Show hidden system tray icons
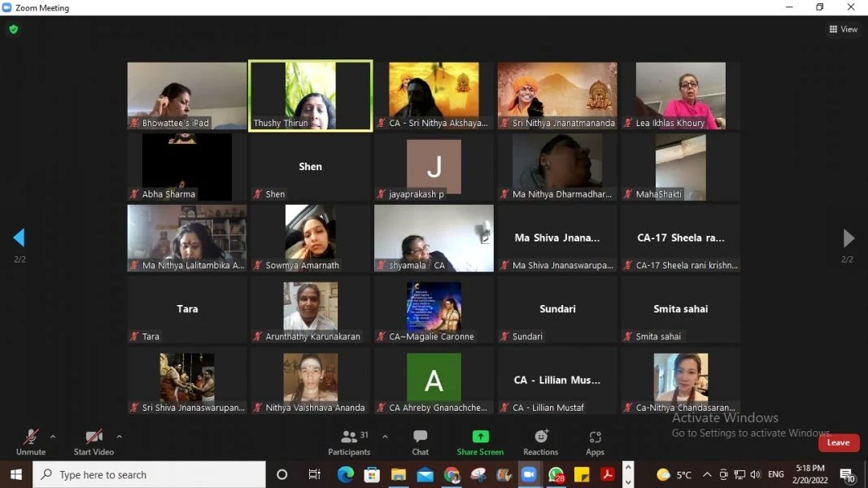Viewport: 868px width, 488px height. tap(707, 475)
